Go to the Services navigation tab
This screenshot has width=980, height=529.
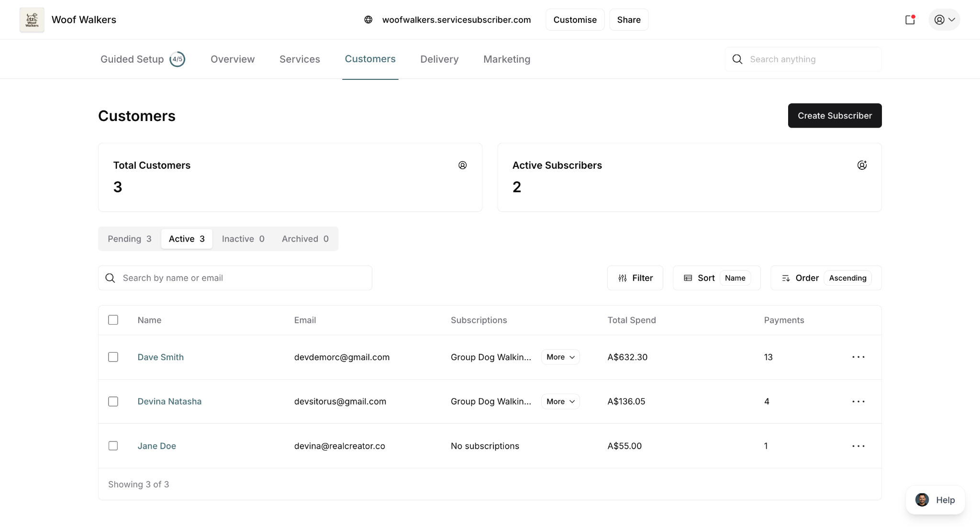300,59
